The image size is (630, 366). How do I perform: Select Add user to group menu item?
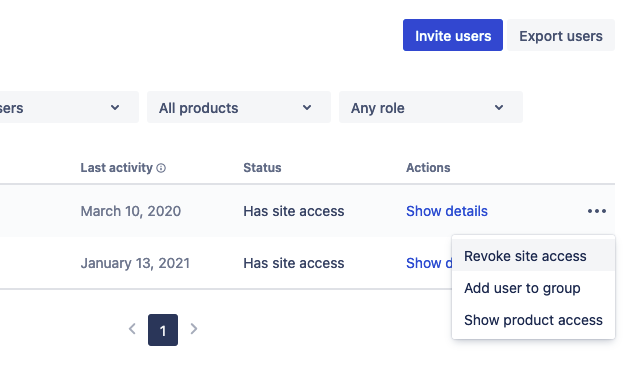point(534,288)
